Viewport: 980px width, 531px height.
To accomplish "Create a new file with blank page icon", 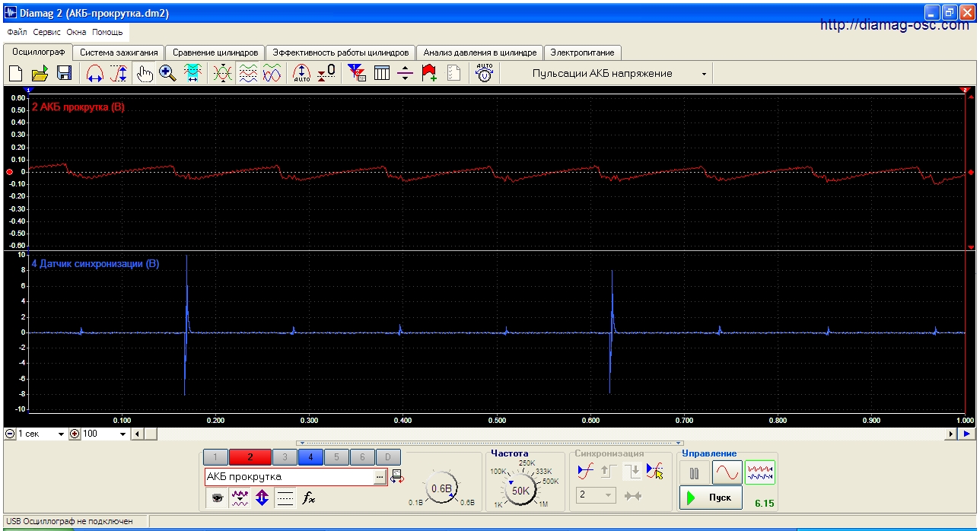I will tap(15, 73).
